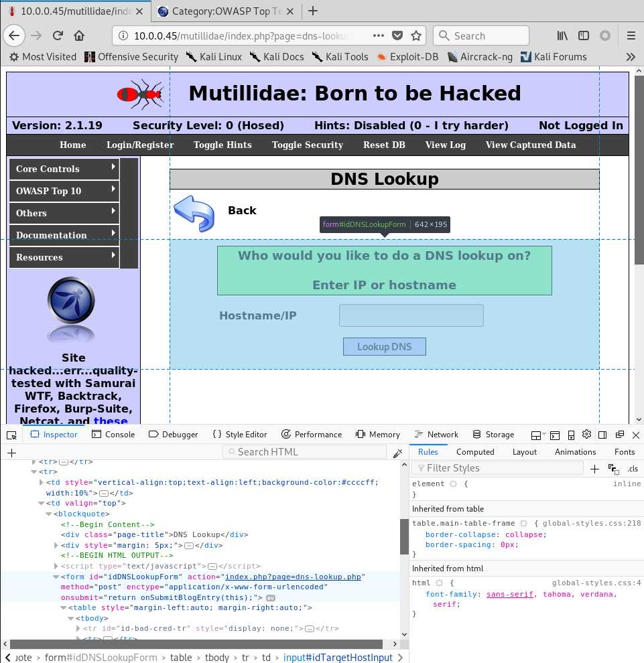This screenshot has height=663, width=644.
Task: Highlight elements matching html selector
Action: [x=439, y=583]
